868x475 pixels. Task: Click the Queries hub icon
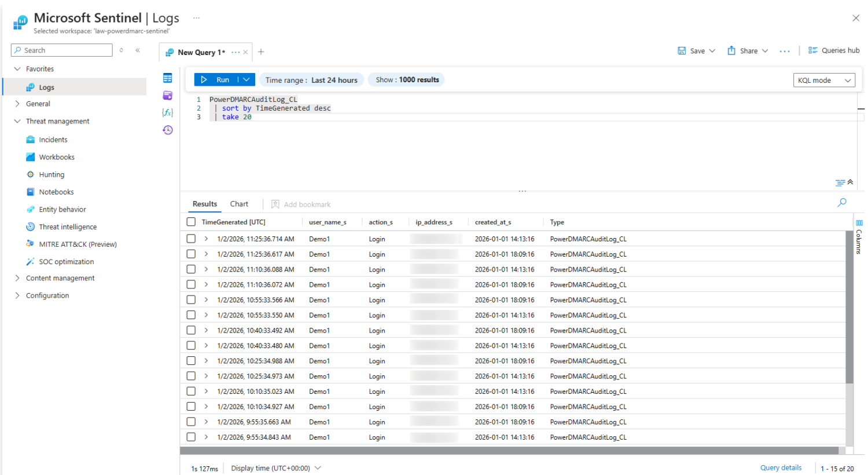[x=815, y=50]
